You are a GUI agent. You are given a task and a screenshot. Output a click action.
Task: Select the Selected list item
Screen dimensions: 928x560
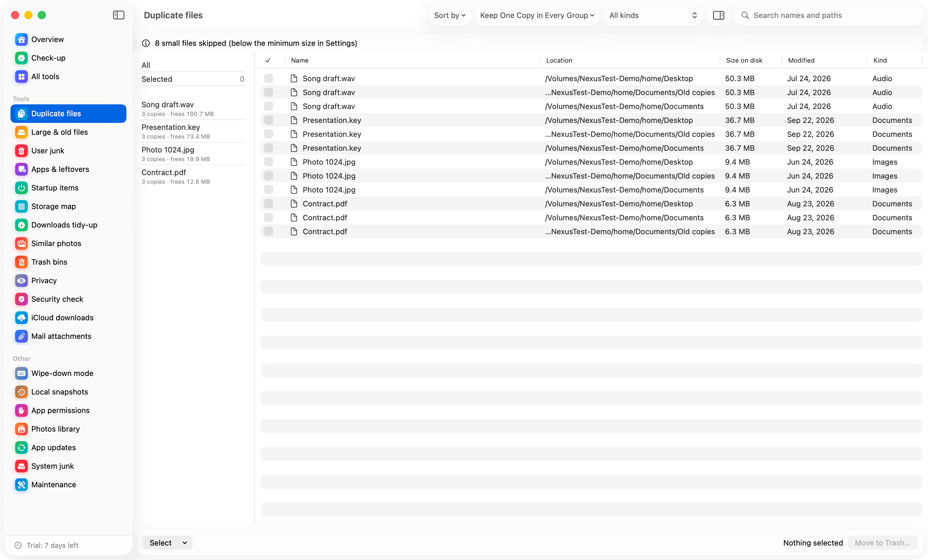[193, 79]
